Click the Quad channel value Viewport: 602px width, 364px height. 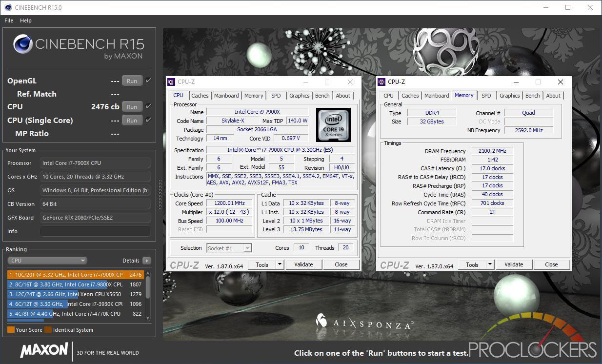(x=529, y=113)
